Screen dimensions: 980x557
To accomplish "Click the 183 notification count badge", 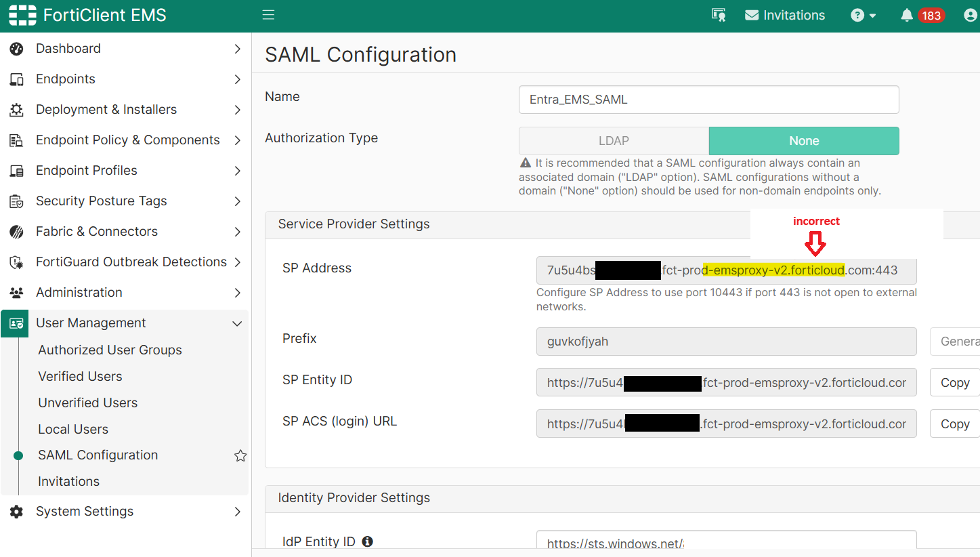I will (931, 16).
